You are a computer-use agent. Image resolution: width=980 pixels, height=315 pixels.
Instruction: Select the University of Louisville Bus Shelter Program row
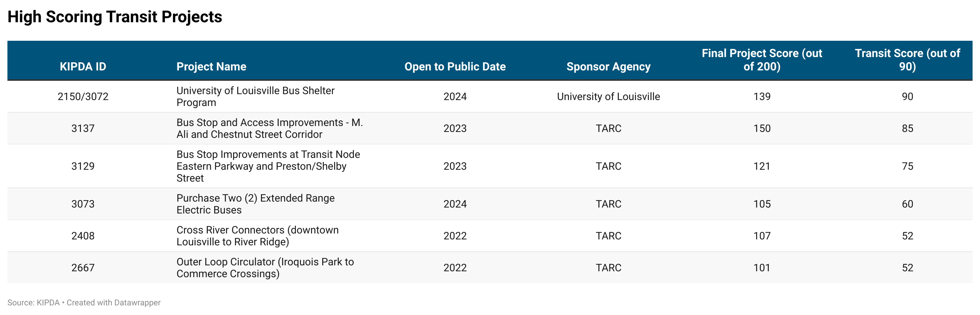(x=490, y=96)
